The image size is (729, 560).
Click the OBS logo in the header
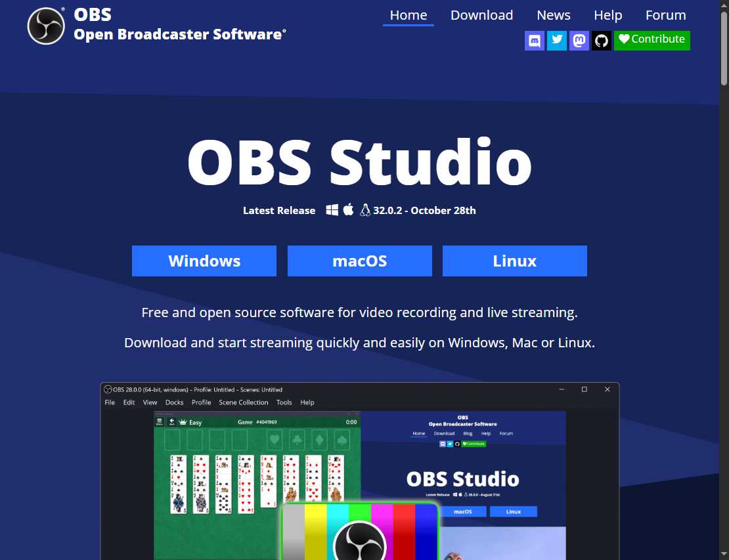click(x=45, y=26)
